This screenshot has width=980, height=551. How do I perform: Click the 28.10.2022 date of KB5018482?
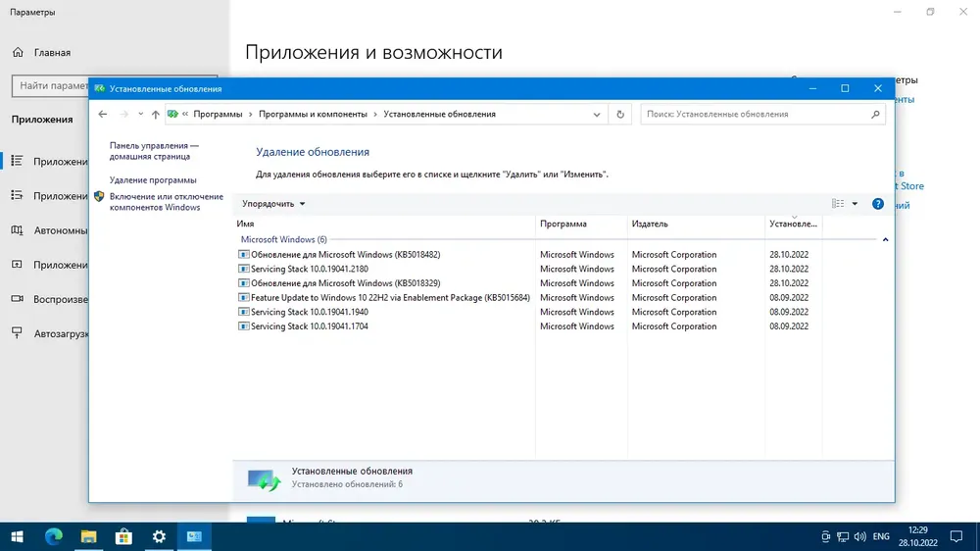pyautogui.click(x=789, y=255)
